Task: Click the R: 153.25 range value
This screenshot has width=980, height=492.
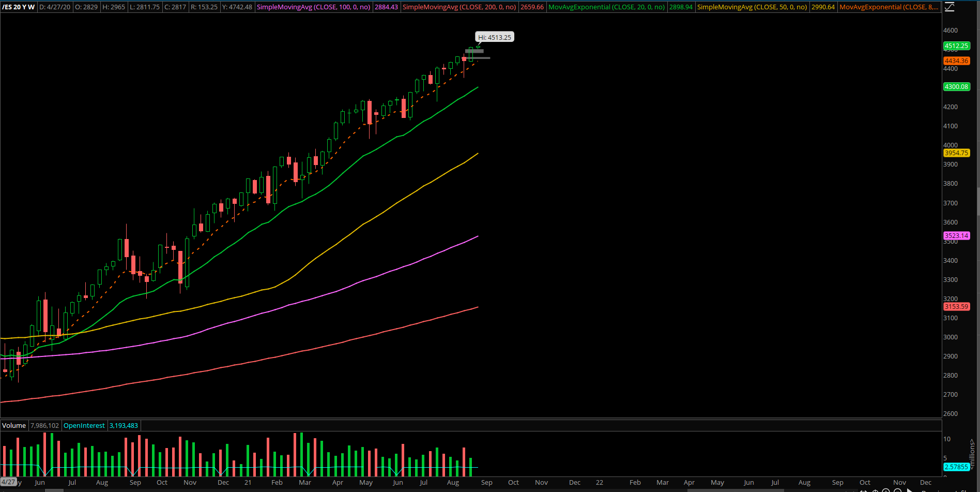Action: pos(204,7)
